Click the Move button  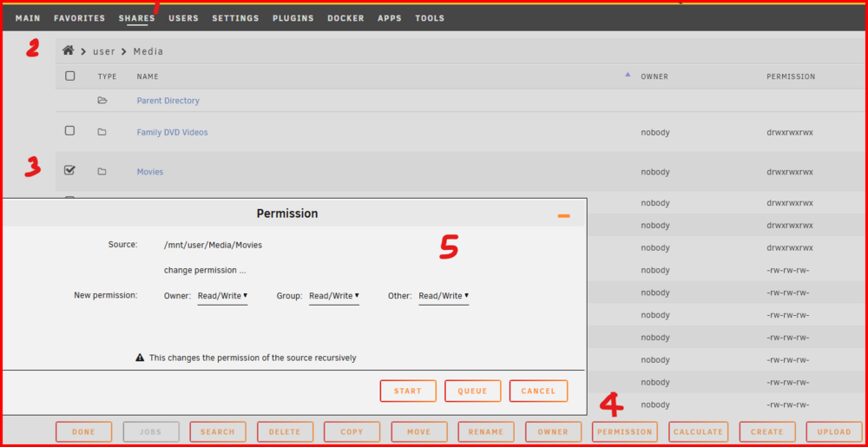click(x=419, y=431)
